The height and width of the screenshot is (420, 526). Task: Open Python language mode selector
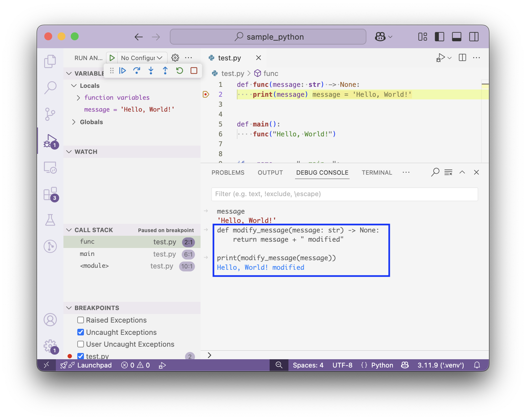pos(382,365)
